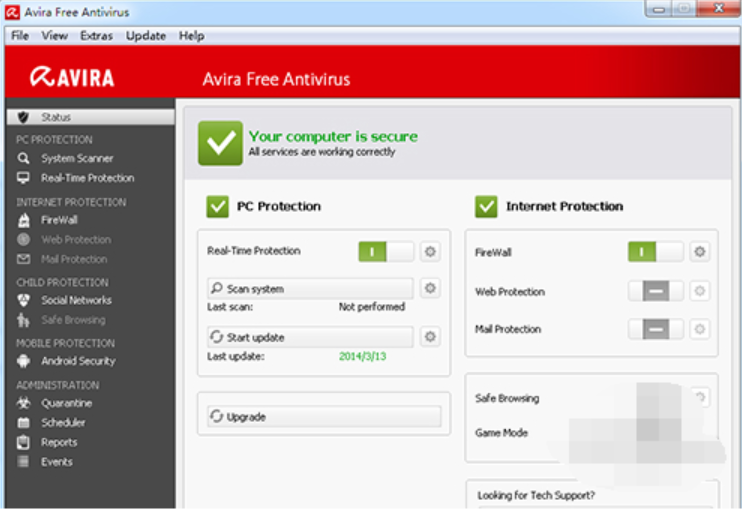Click the System Scanner magnifier icon
This screenshot has width=742, height=509.
(x=23, y=158)
